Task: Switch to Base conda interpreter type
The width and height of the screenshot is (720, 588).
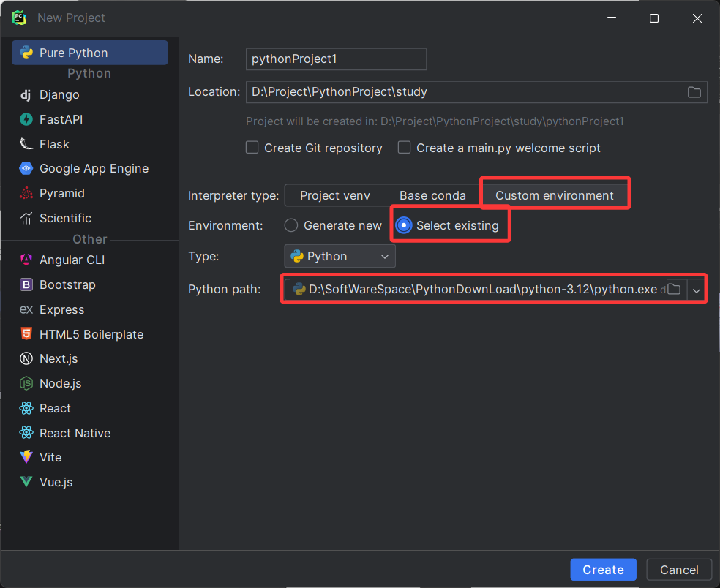Action: [x=432, y=195]
